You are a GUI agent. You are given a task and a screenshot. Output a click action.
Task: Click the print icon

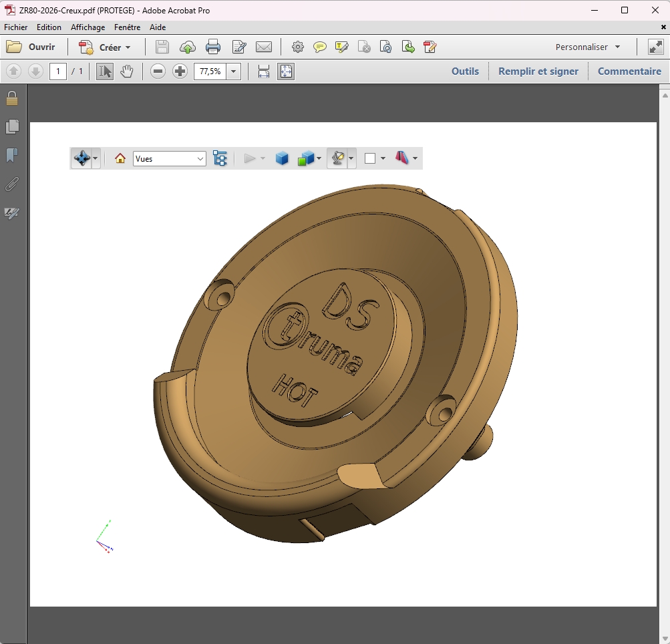click(213, 47)
